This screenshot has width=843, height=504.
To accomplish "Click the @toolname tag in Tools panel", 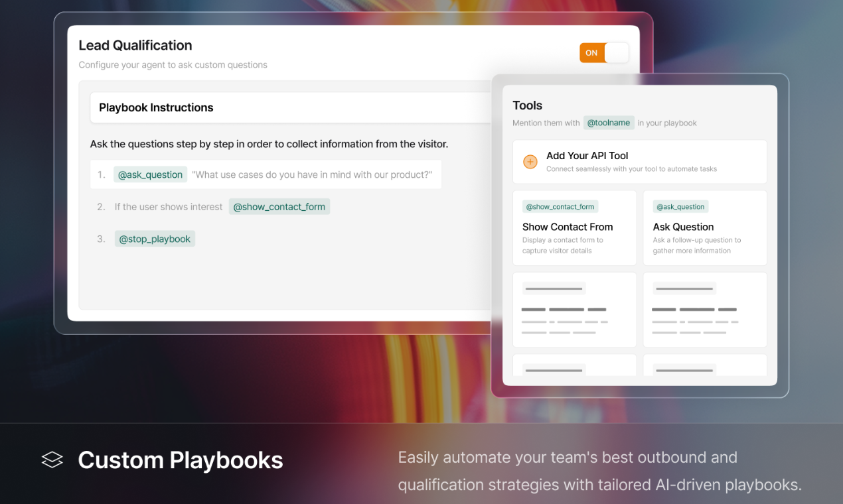I will tap(609, 123).
